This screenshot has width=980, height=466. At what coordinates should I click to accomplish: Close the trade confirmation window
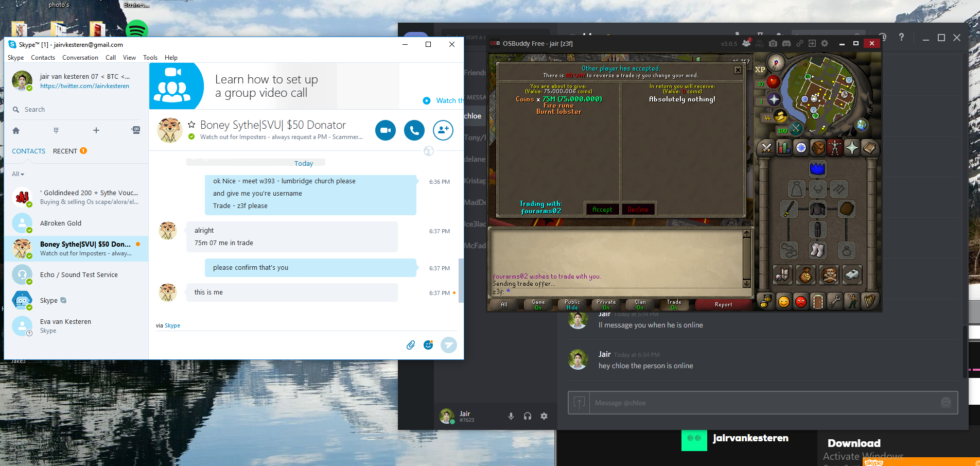pyautogui.click(x=738, y=70)
